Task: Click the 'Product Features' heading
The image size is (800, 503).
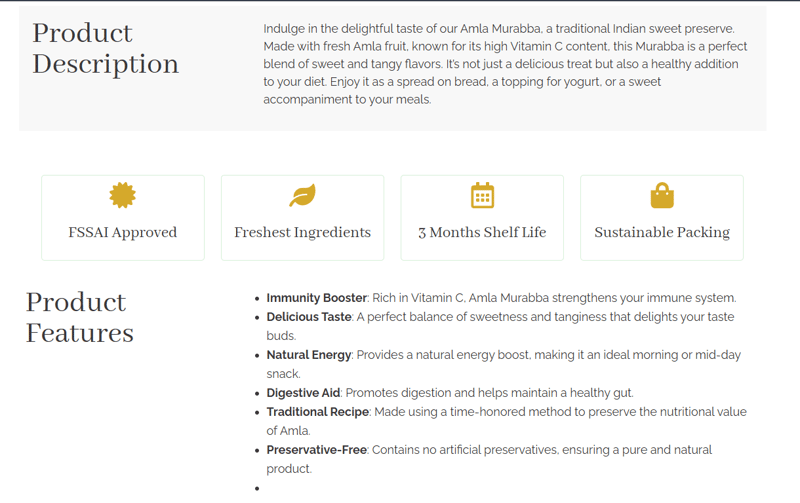Action: [x=79, y=317]
